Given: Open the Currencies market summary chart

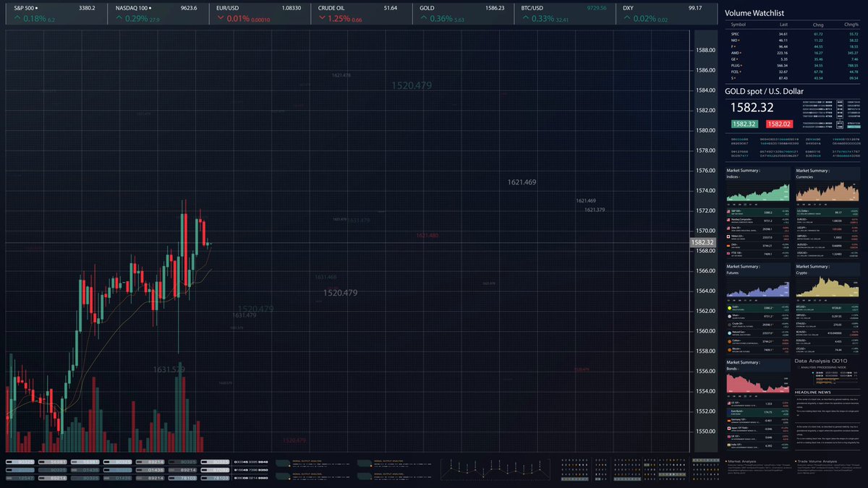Looking at the screenshot, I should coord(827,192).
